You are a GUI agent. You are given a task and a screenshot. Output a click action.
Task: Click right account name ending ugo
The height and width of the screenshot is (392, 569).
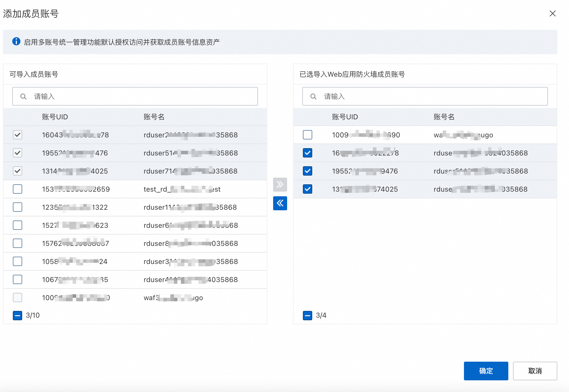click(463, 135)
